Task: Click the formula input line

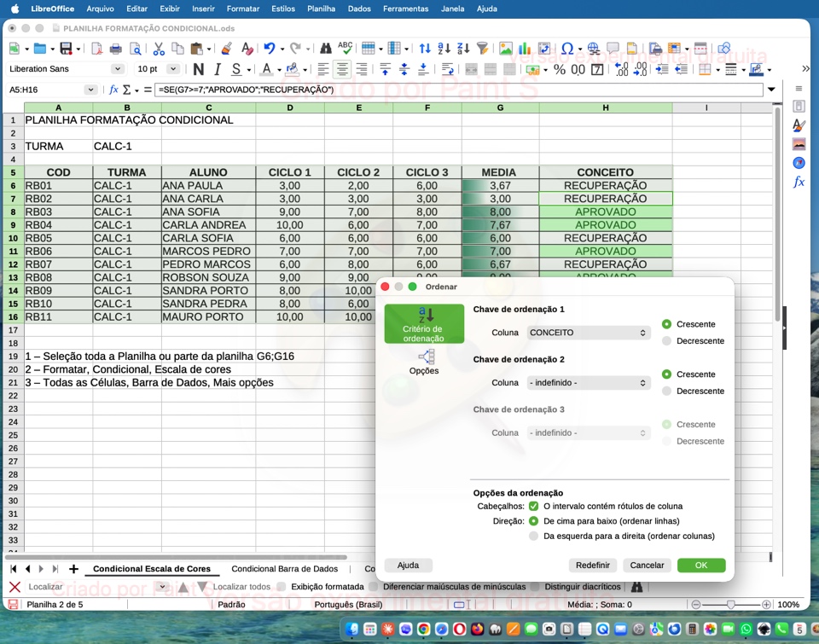Action: click(x=459, y=90)
